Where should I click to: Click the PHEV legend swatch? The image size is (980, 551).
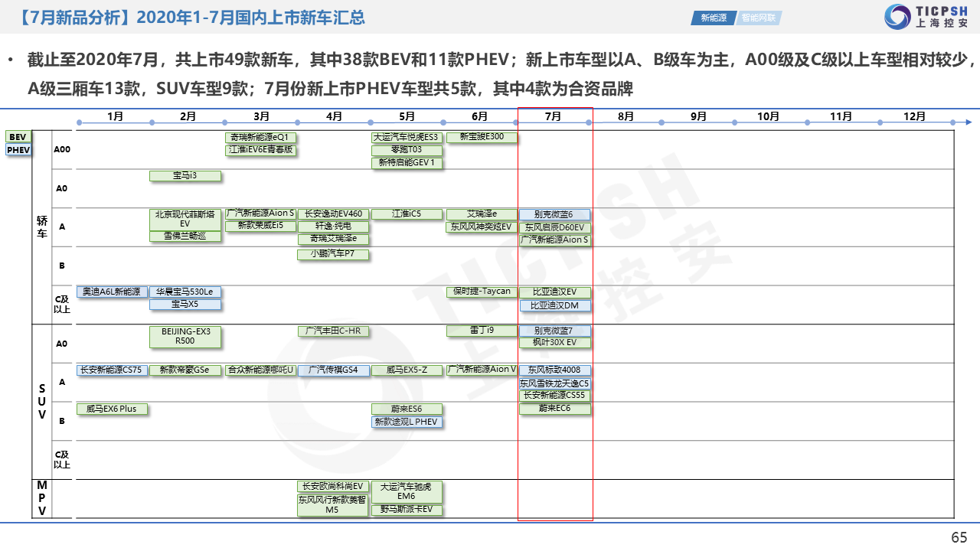click(x=18, y=150)
